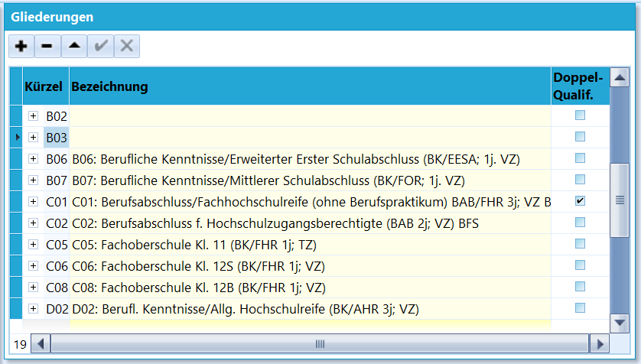Enable Doppel-Qualif. for row B07
The height and width of the screenshot is (364, 641).
pyautogui.click(x=580, y=180)
